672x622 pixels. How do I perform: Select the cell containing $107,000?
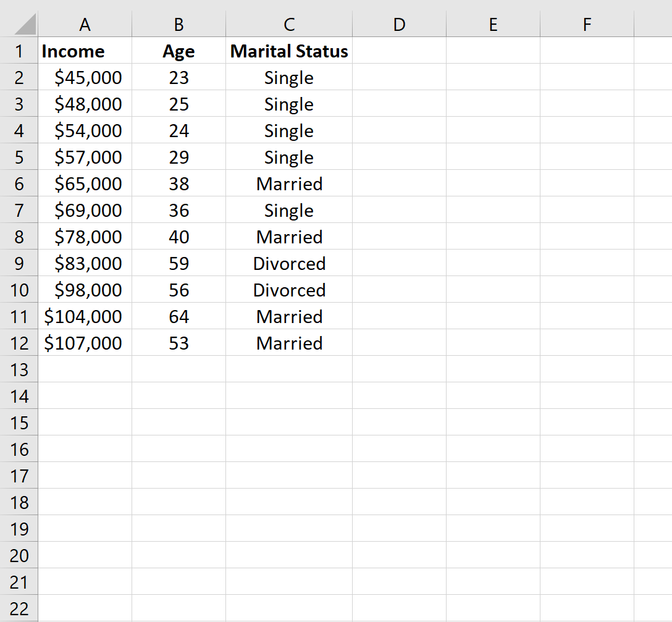pos(85,343)
